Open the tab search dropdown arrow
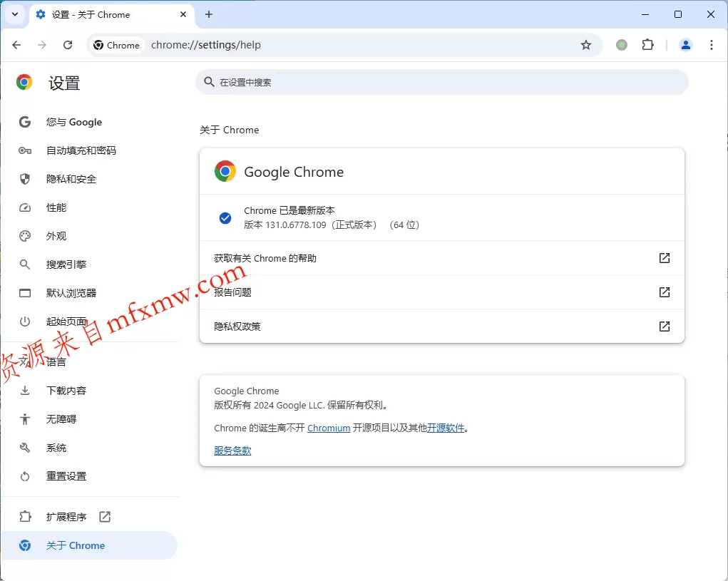The width and height of the screenshot is (728, 581). (x=15, y=14)
